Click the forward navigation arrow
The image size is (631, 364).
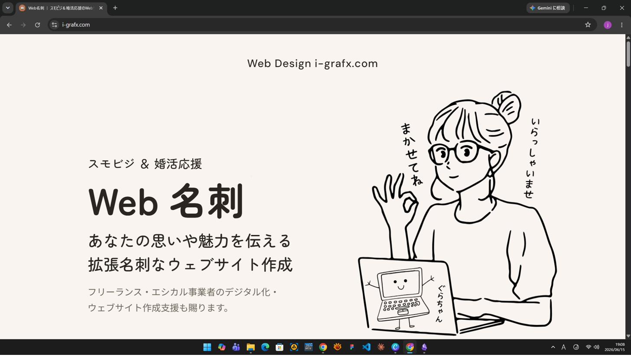(x=23, y=25)
